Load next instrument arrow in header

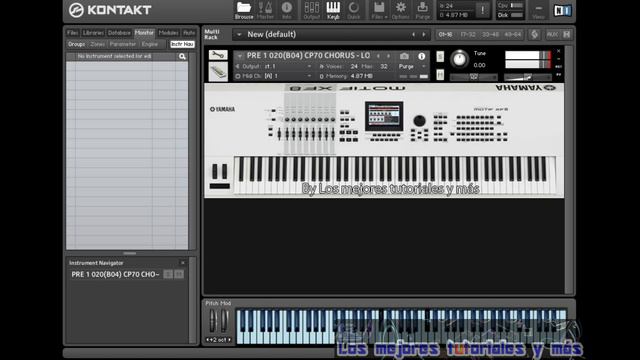click(x=389, y=56)
